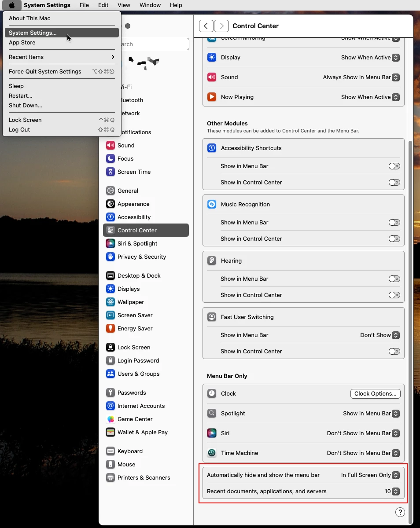Viewport: 420px width, 528px height.
Task: Click the General gear icon in sidebar
Action: pyautogui.click(x=111, y=191)
